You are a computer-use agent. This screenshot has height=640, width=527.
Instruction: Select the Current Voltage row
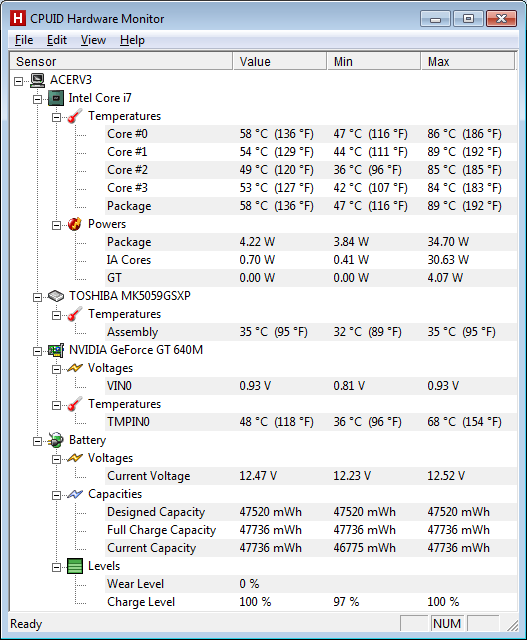click(x=311, y=476)
